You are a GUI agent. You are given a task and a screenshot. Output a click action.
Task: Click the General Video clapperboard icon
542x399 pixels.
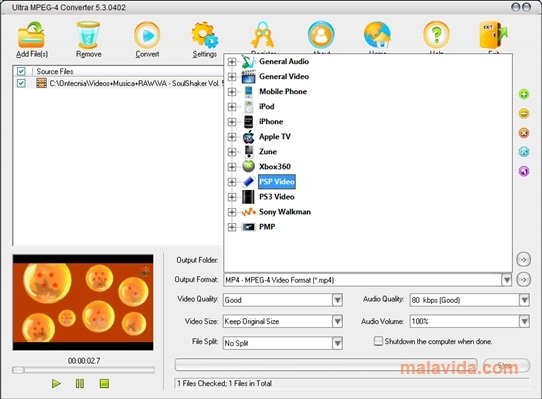(248, 77)
